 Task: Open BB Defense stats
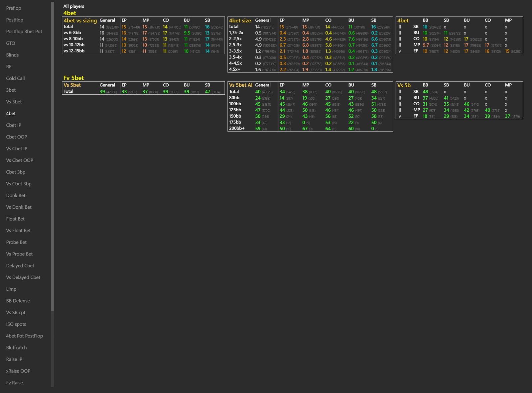(18, 301)
